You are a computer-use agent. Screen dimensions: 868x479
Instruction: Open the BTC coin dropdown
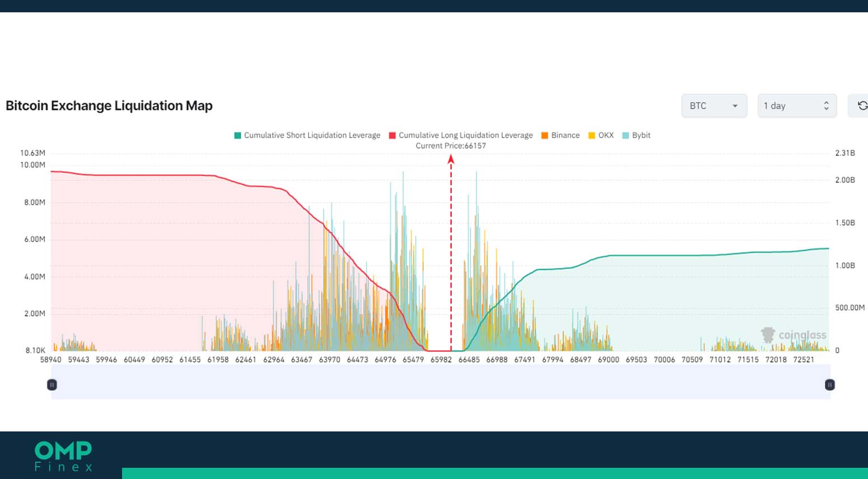click(x=714, y=106)
